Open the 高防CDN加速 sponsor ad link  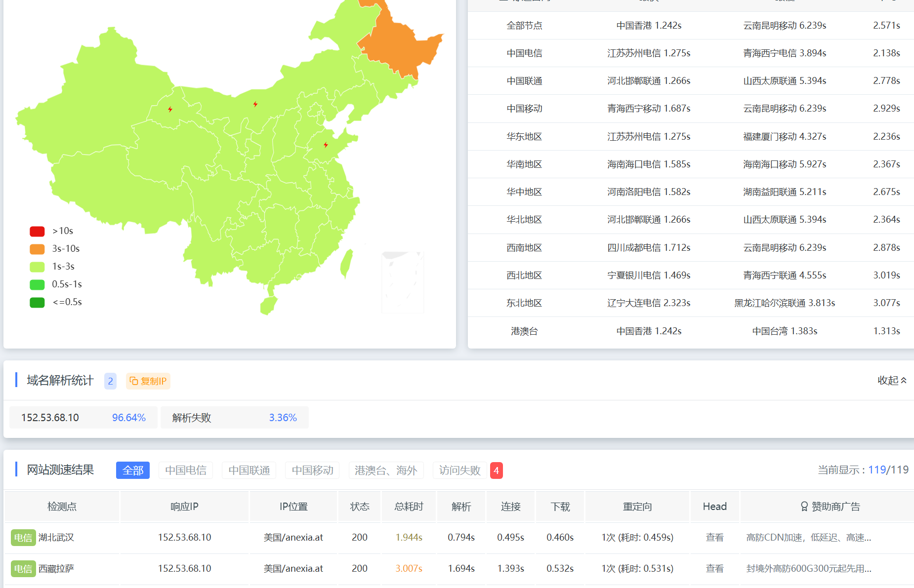pyautogui.click(x=808, y=537)
